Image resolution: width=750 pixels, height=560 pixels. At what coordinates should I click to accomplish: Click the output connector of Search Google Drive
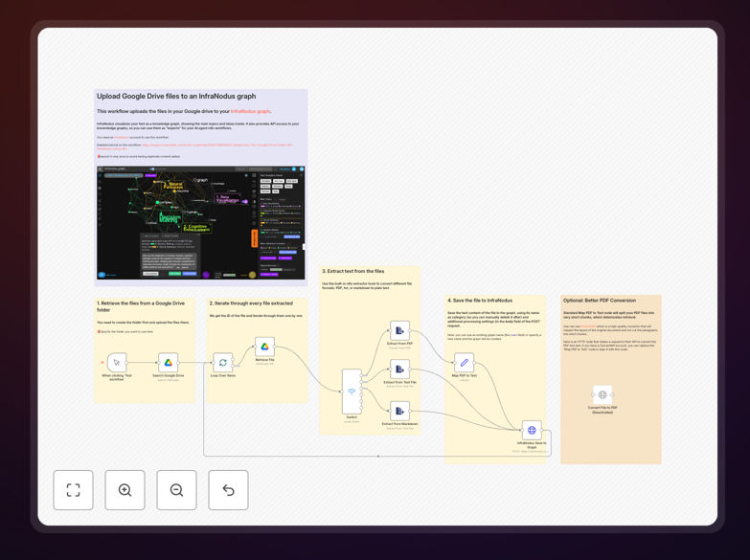pos(178,363)
